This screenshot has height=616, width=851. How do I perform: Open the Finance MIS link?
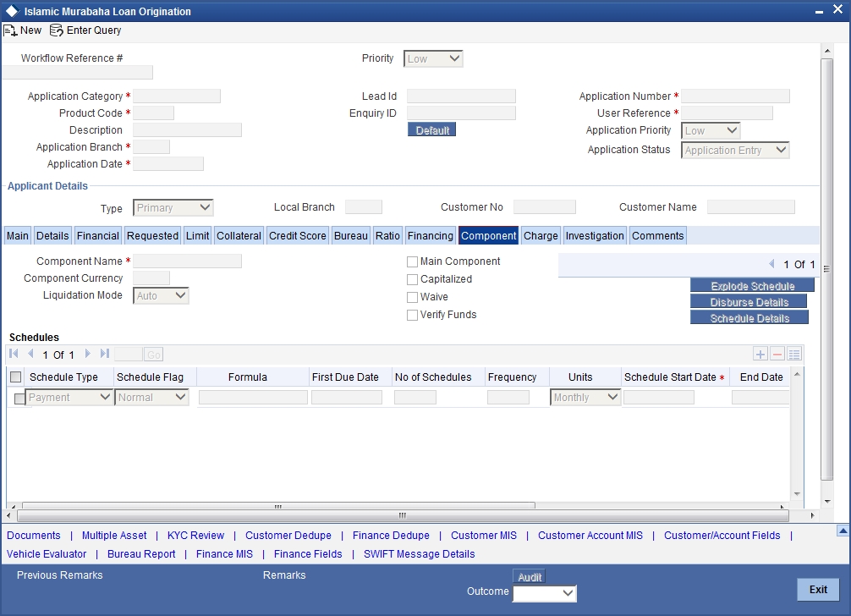224,553
